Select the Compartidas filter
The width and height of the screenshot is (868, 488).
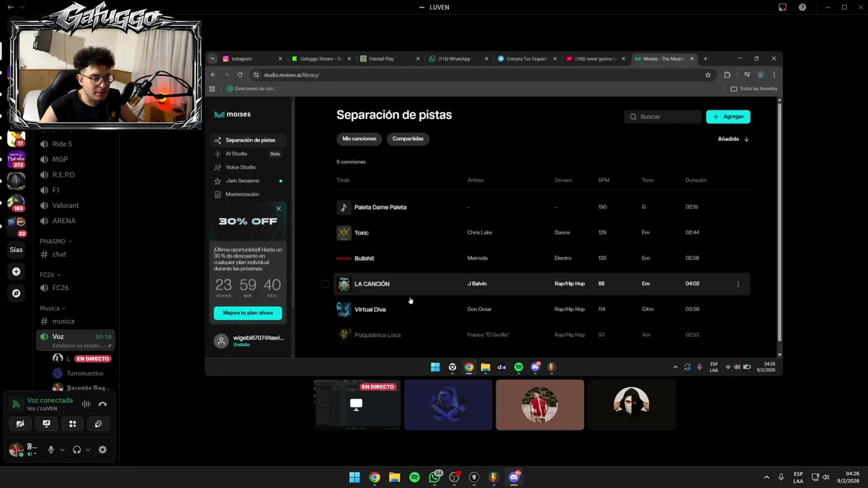click(x=408, y=139)
